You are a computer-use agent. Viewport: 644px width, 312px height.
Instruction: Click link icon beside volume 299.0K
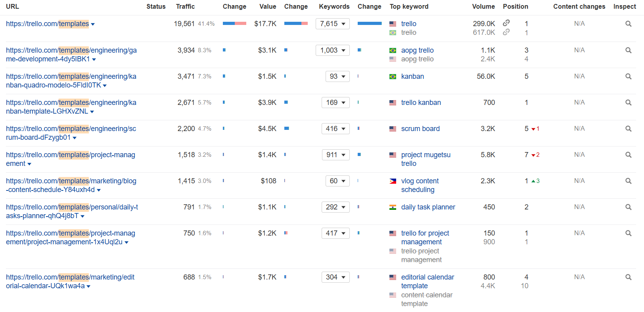506,23
